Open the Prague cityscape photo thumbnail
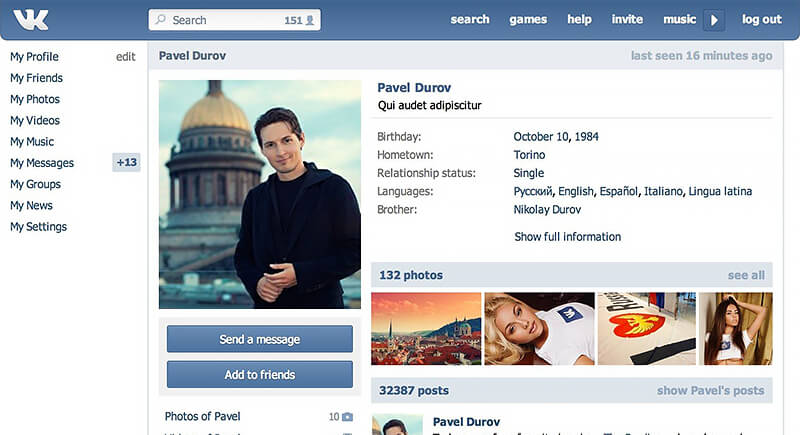800x435 pixels. pyautogui.click(x=426, y=328)
